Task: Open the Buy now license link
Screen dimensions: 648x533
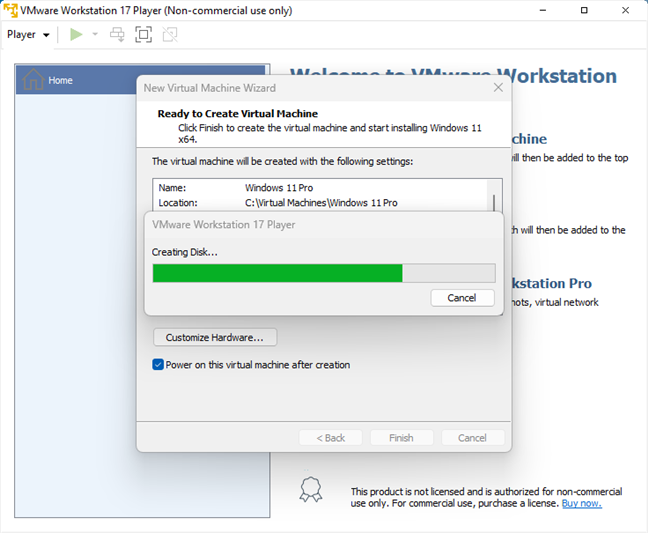Action: click(x=581, y=503)
